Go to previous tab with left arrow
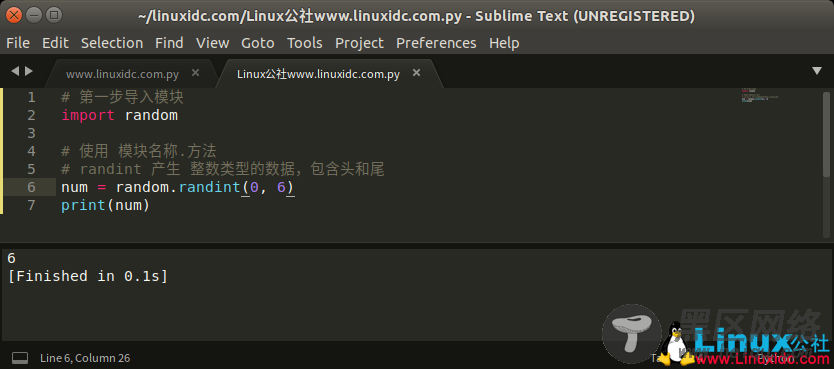 (x=14, y=71)
